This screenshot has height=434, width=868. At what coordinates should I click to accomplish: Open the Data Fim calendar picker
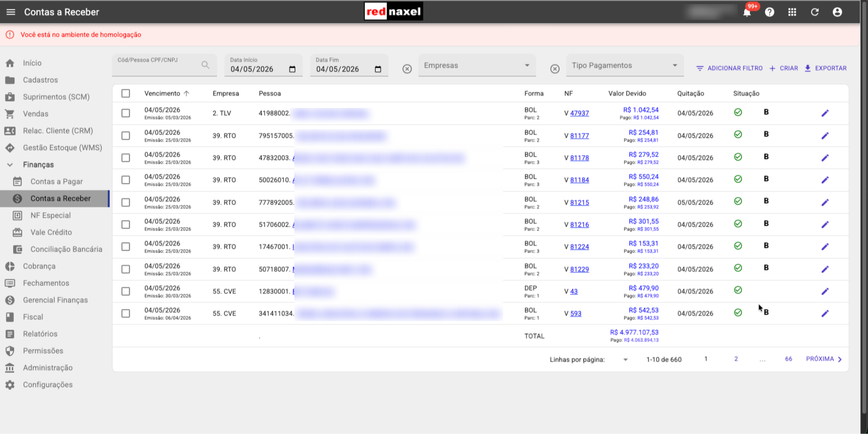tap(378, 69)
